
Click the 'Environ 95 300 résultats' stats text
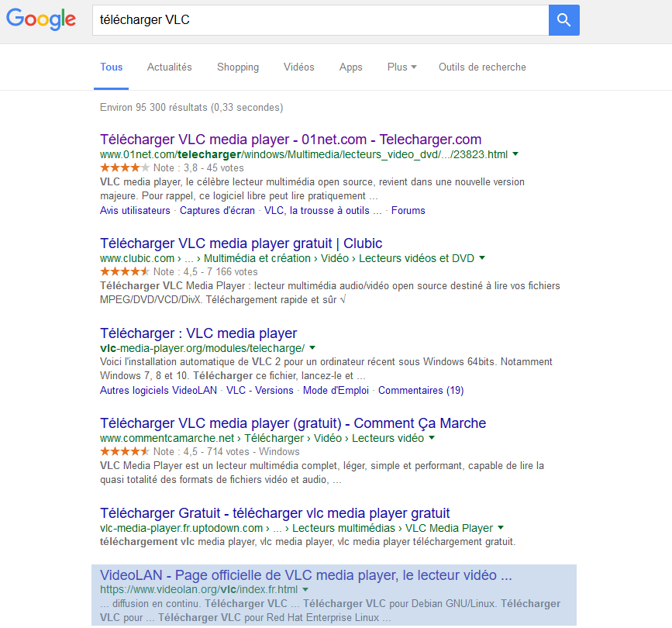point(191,107)
